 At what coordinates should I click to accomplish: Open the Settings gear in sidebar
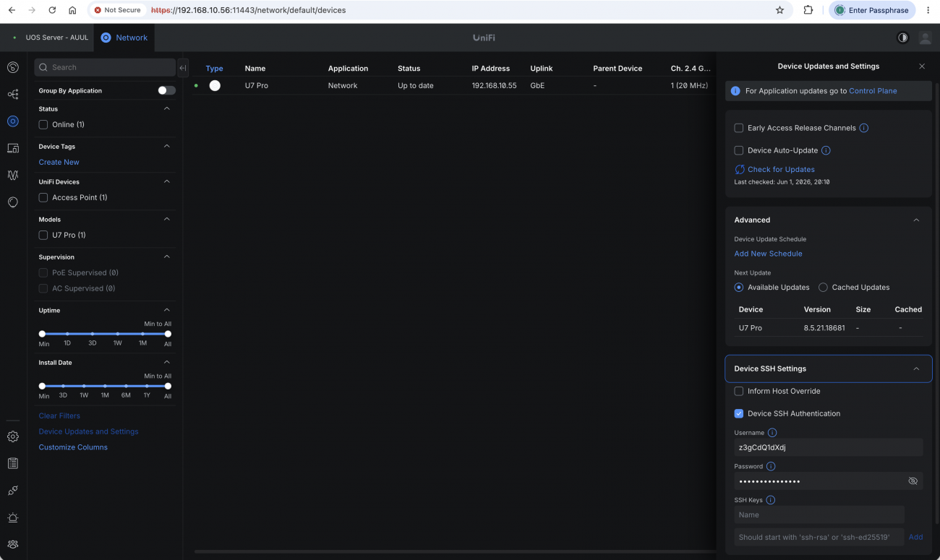pyautogui.click(x=13, y=436)
